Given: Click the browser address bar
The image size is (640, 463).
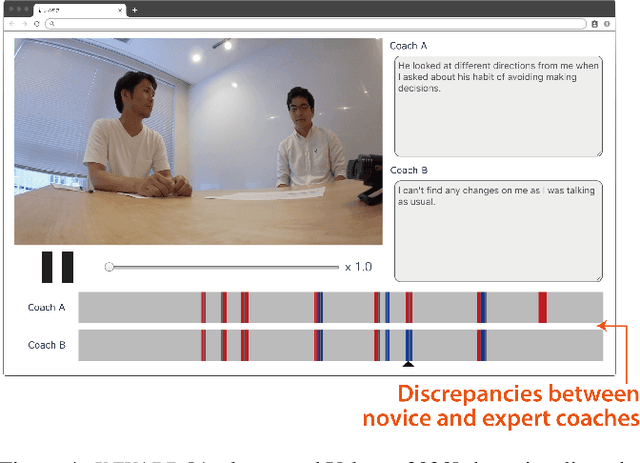Looking at the screenshot, I should [x=316, y=24].
